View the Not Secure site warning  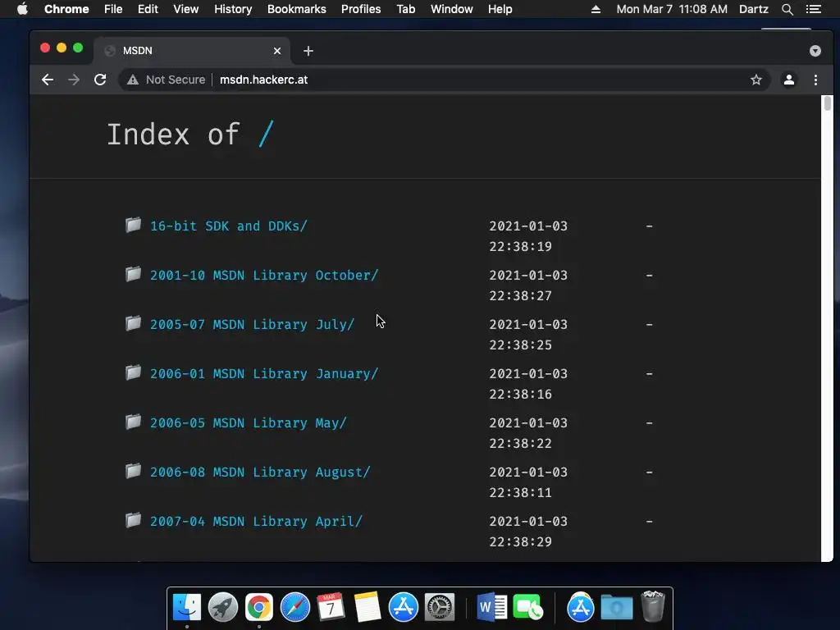[166, 80]
